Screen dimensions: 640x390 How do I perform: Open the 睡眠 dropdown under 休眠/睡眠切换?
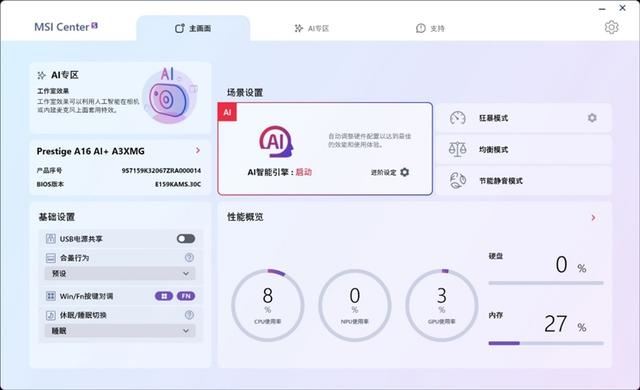click(120, 330)
